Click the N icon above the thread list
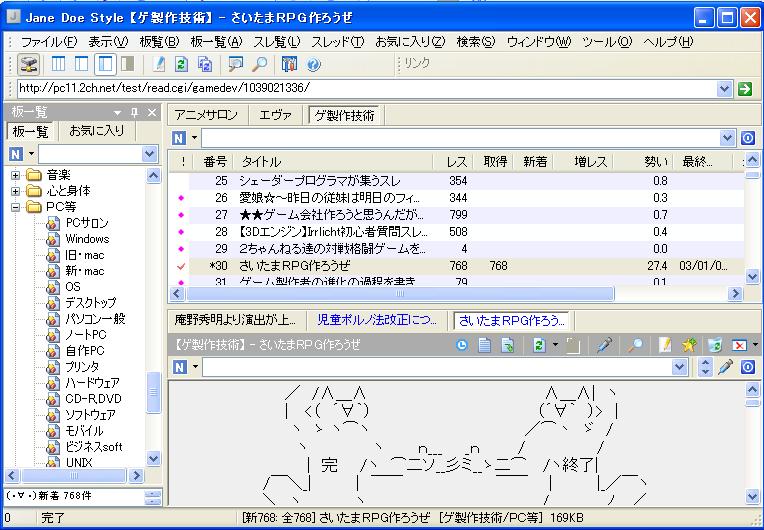764x530 pixels. [x=179, y=138]
